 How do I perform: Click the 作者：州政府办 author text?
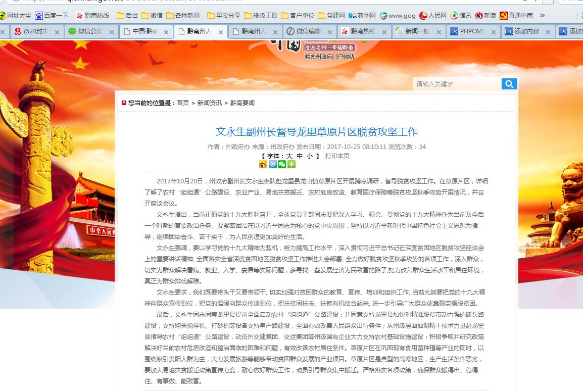(229, 147)
